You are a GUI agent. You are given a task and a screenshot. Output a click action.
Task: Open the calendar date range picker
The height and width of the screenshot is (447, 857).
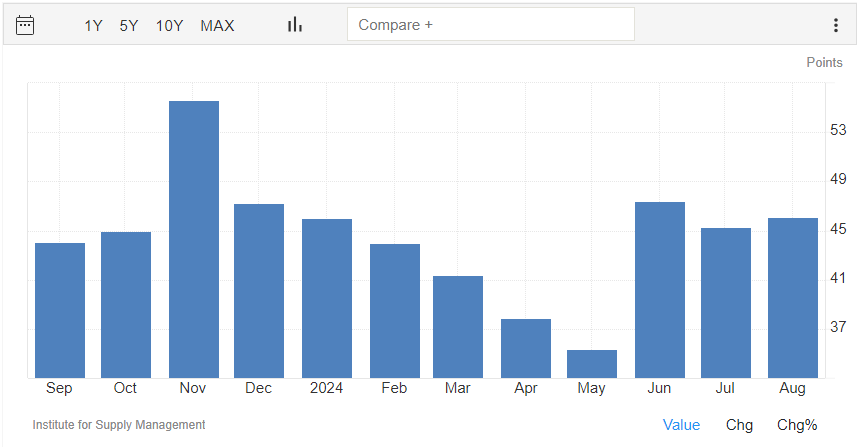[25, 25]
